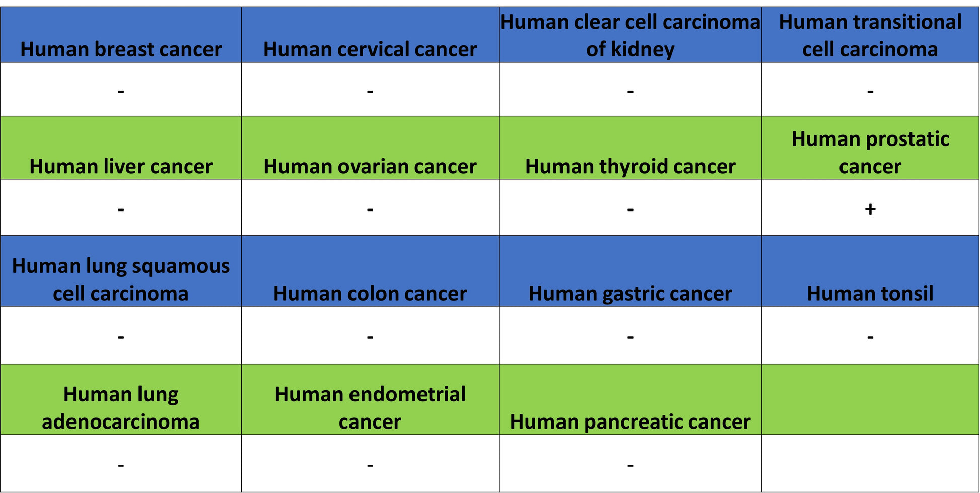Select the Human endometrial cancer cell

(370, 399)
